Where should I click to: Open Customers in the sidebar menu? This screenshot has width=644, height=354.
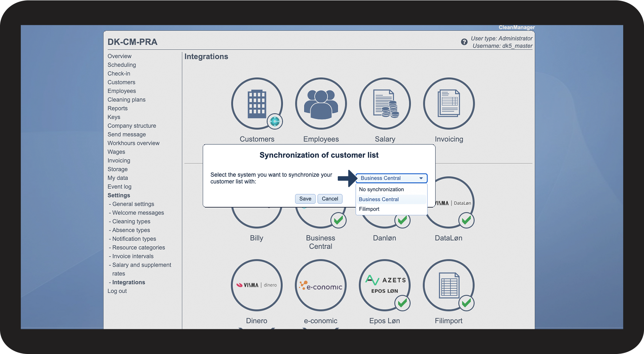[x=121, y=82]
